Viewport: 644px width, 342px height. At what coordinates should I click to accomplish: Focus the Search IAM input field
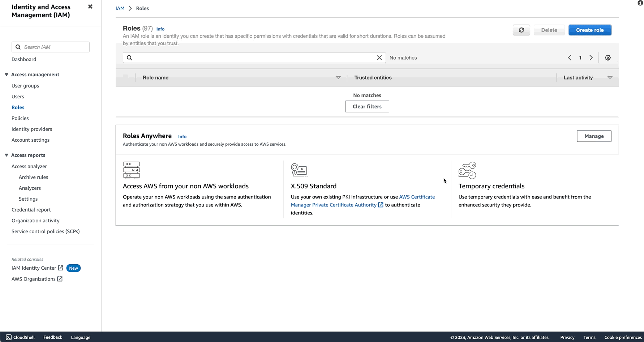(x=51, y=47)
